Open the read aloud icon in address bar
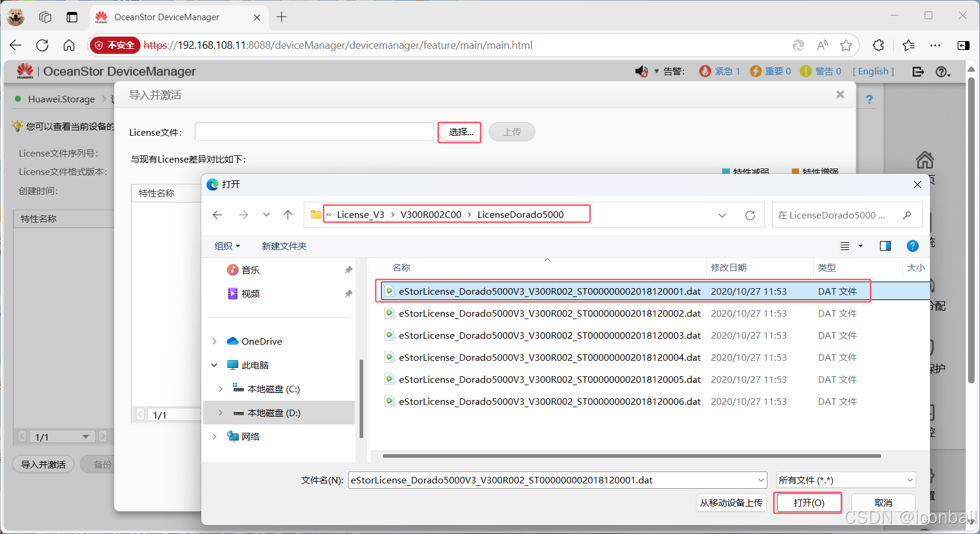 point(823,45)
